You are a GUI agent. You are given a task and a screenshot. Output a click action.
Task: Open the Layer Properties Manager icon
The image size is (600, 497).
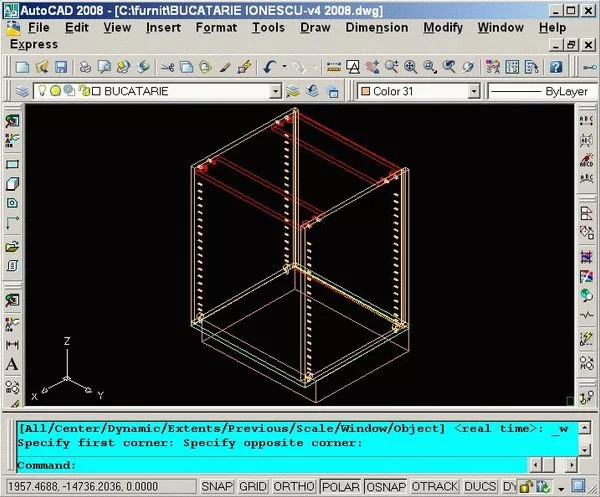22,91
